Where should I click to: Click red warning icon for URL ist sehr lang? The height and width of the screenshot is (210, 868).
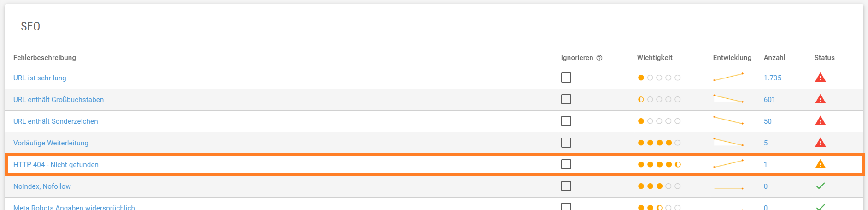coord(820,77)
